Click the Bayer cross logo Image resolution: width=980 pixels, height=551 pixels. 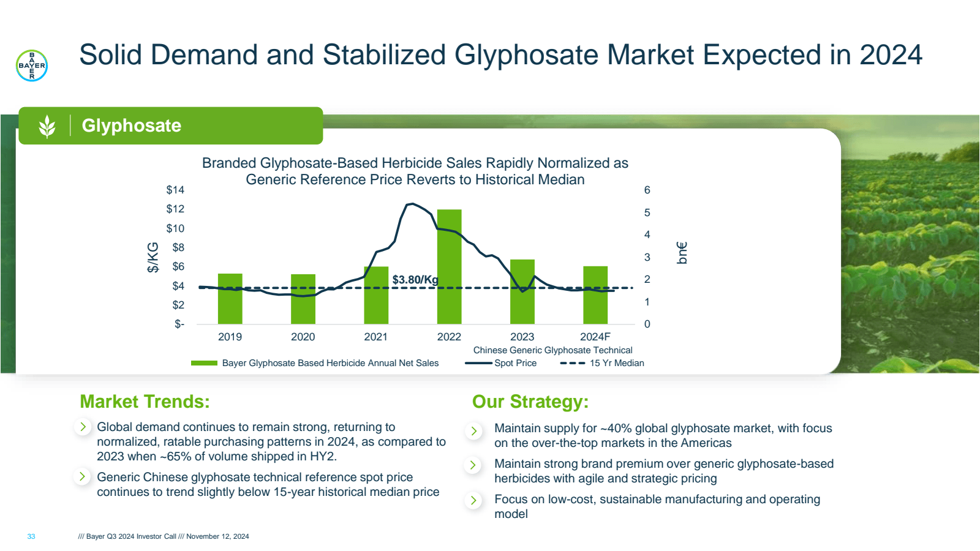pos(32,66)
